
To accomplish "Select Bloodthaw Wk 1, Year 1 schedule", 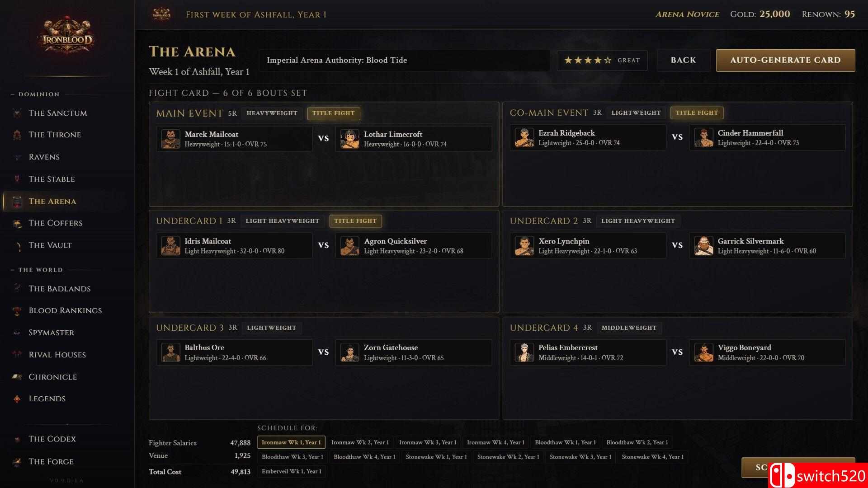I will click(566, 442).
